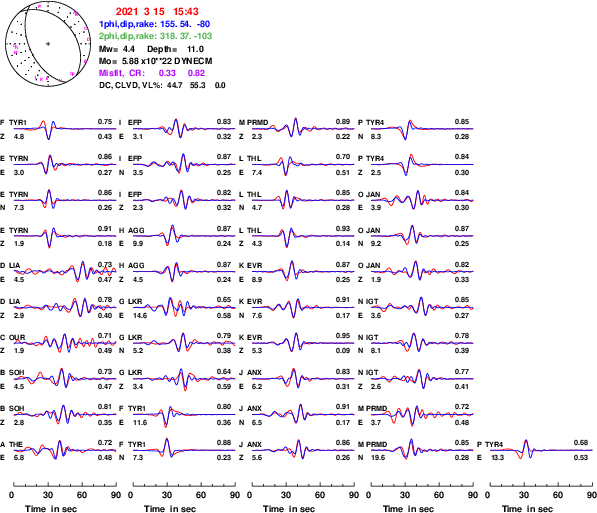This screenshot has height=513, width=597.
Task: Click the Mw 4.4 Depth 11.0 text line
Action: [151, 49]
